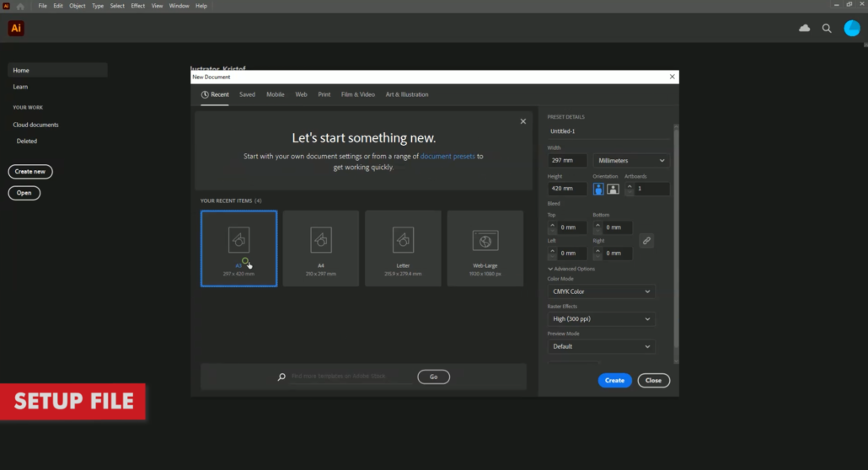The width and height of the screenshot is (868, 470).
Task: Switch to the Print tab
Action: coord(324,94)
